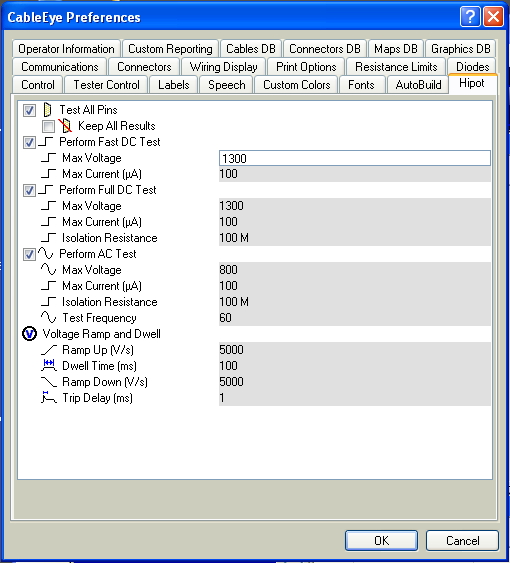Click the Test Frequency value 60
This screenshot has width=510, height=563.
[355, 318]
